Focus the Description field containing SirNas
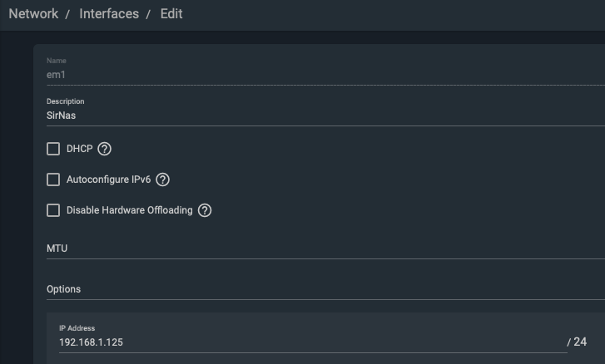This screenshot has width=605, height=364. (325, 116)
